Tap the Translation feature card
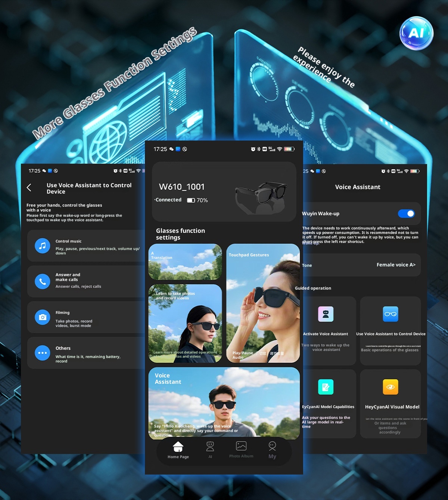Viewport: 448px width, 500px height. [185, 262]
